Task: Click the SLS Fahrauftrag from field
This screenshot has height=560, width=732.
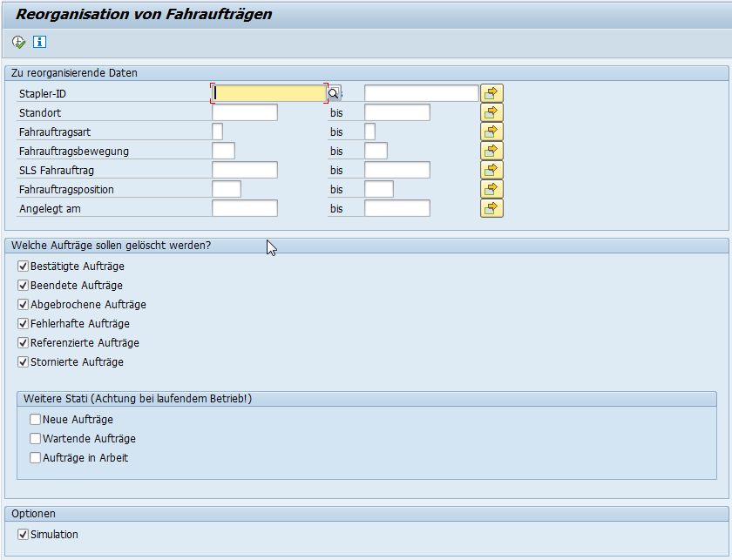Action: tap(244, 170)
